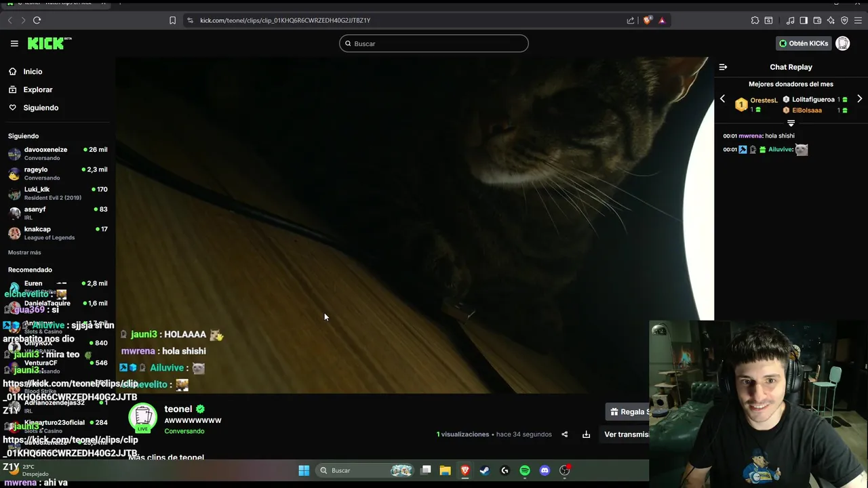The height and width of the screenshot is (488, 868).
Task: Open OBS Studio from the taskbar
Action: pos(564,470)
